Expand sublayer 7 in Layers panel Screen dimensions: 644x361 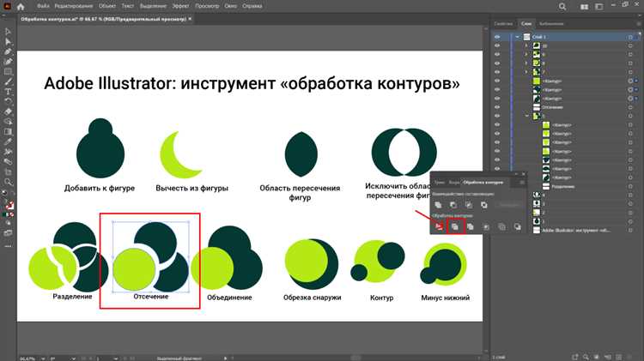pos(526,72)
